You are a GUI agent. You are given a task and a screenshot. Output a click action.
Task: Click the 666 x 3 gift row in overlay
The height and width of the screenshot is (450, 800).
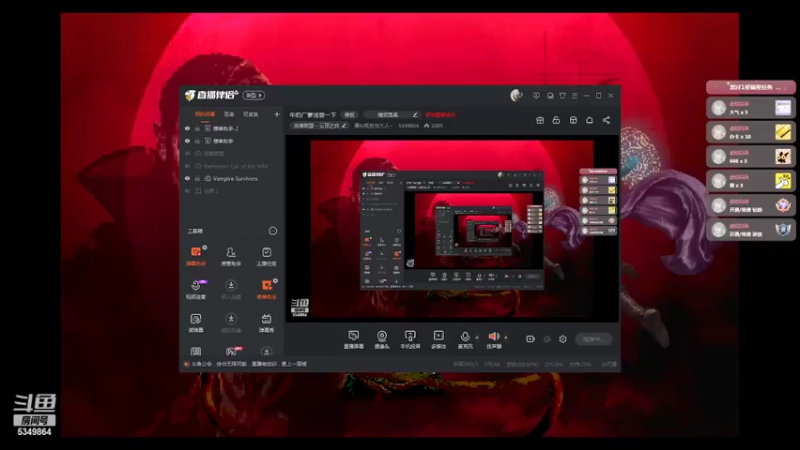pyautogui.click(x=751, y=157)
